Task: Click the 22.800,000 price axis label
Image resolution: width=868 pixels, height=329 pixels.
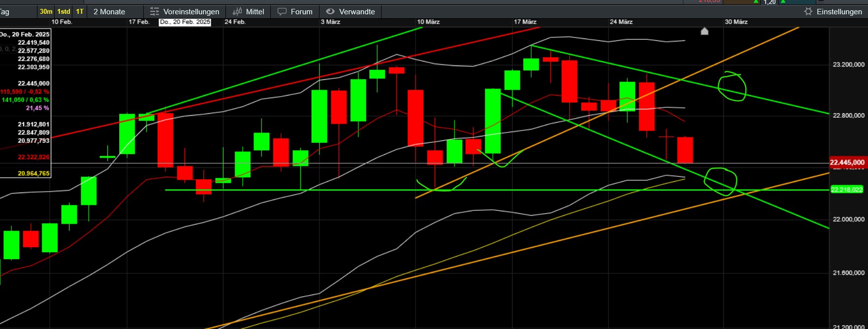Action: [848, 115]
